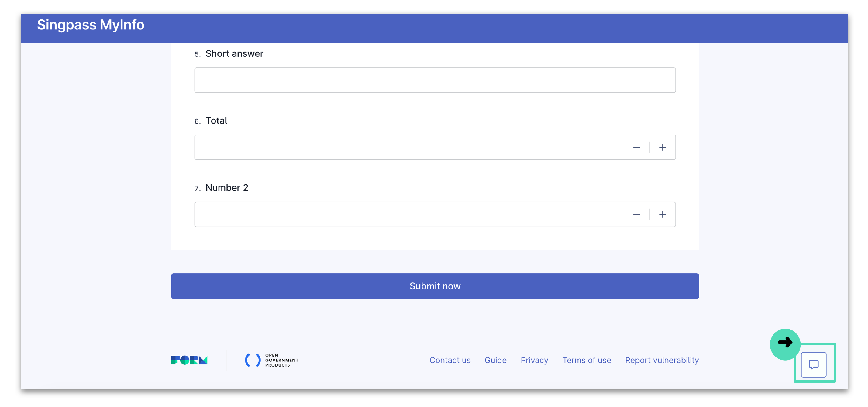The width and height of the screenshot is (868, 407).
Task: Select the question label Total
Action: (x=216, y=121)
